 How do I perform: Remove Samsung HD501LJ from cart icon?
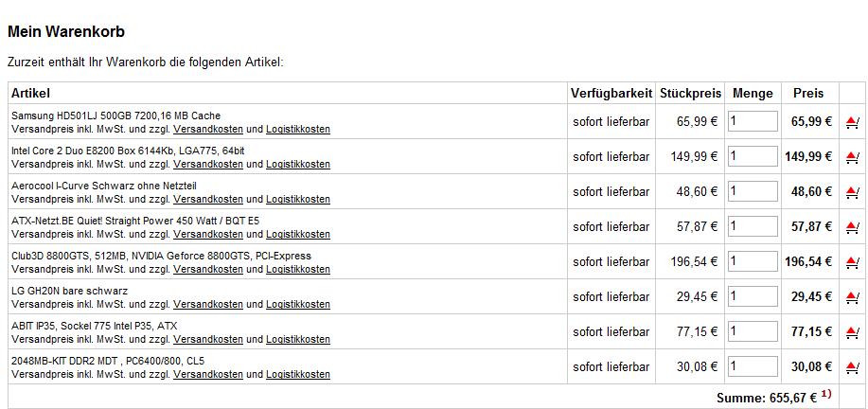click(852, 122)
